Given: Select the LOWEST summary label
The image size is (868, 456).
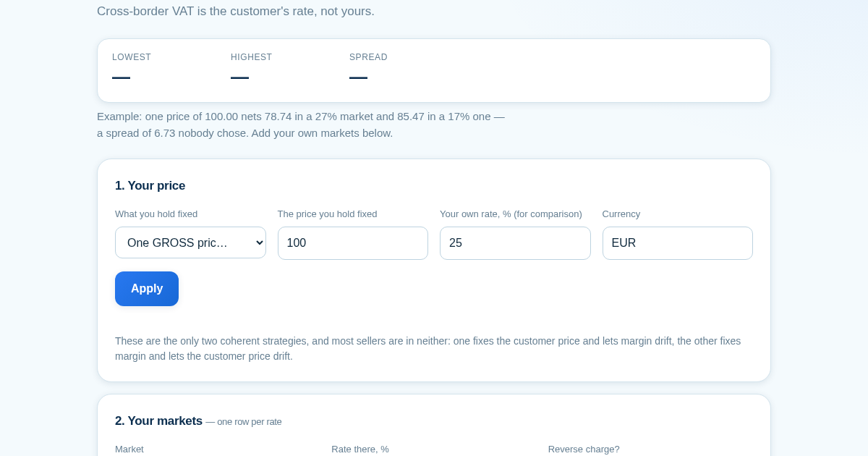Looking at the screenshot, I should 132,57.
